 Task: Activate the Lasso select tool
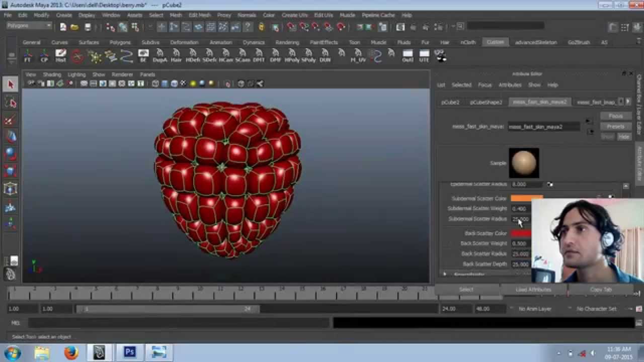tap(10, 103)
